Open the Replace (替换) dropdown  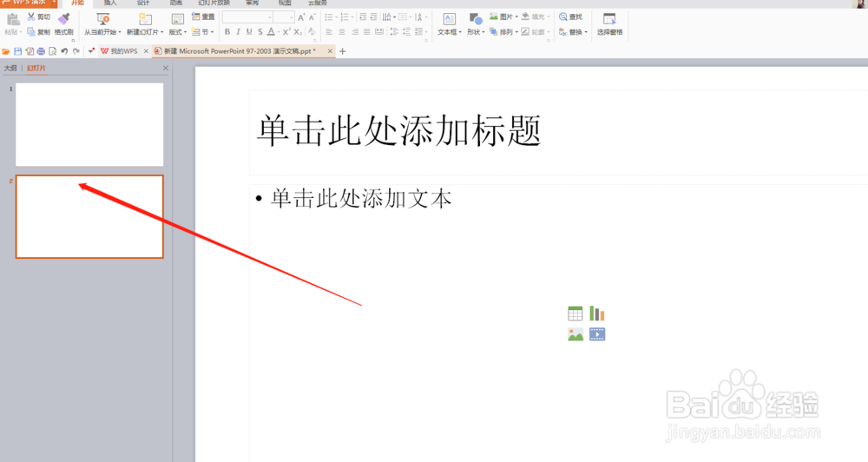[573, 31]
